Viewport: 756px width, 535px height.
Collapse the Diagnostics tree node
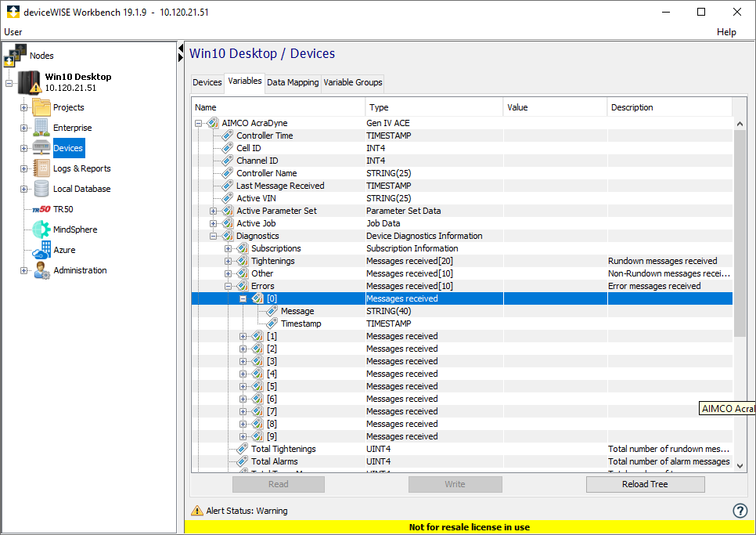214,236
